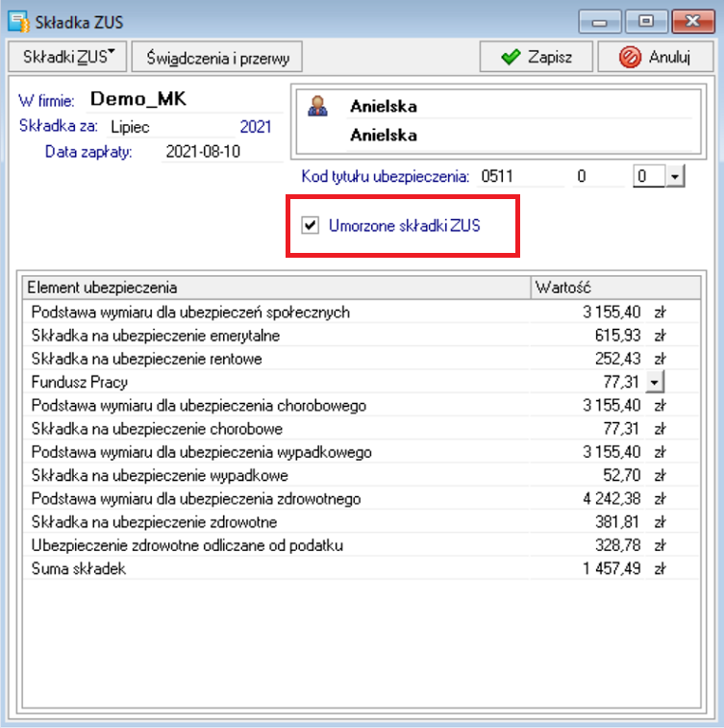Image resolution: width=724 pixels, height=728 pixels.
Task: Save with the Zapisz button
Action: coord(537,57)
